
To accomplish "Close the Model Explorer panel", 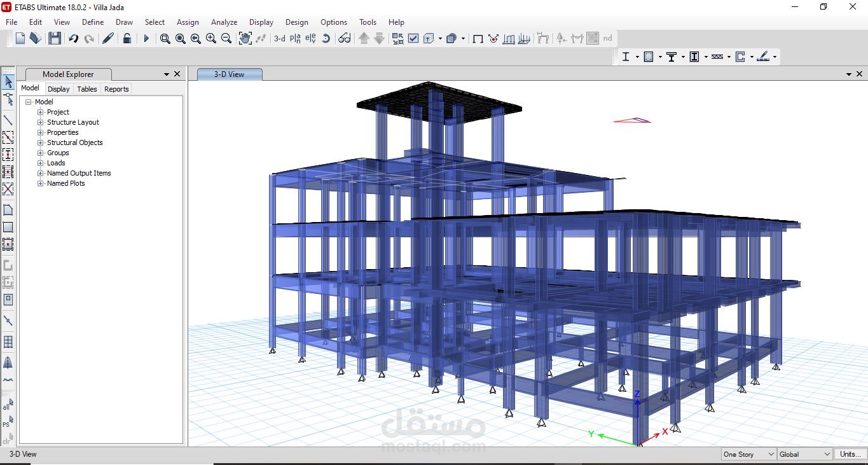I will (x=177, y=74).
